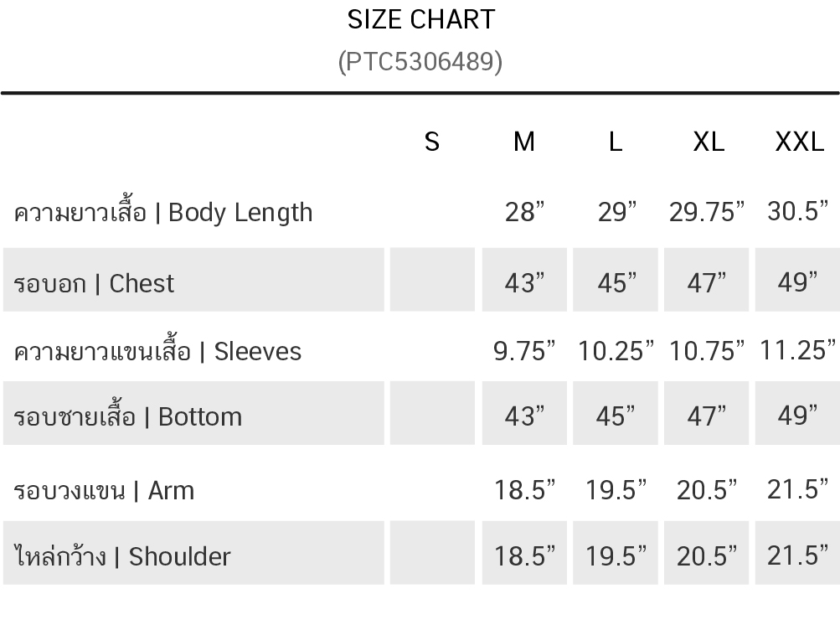Click the Arm row label
Viewport: 840px width, 625px height.
104,490
